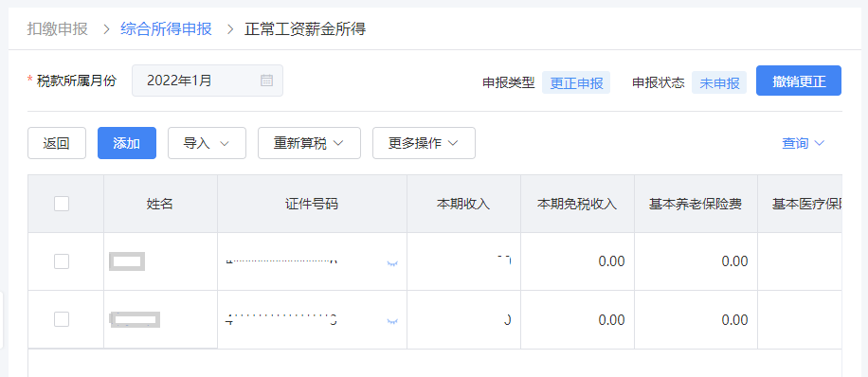The height and width of the screenshot is (377, 868).
Task: Click the arrow beside 查询
Action: point(820,143)
